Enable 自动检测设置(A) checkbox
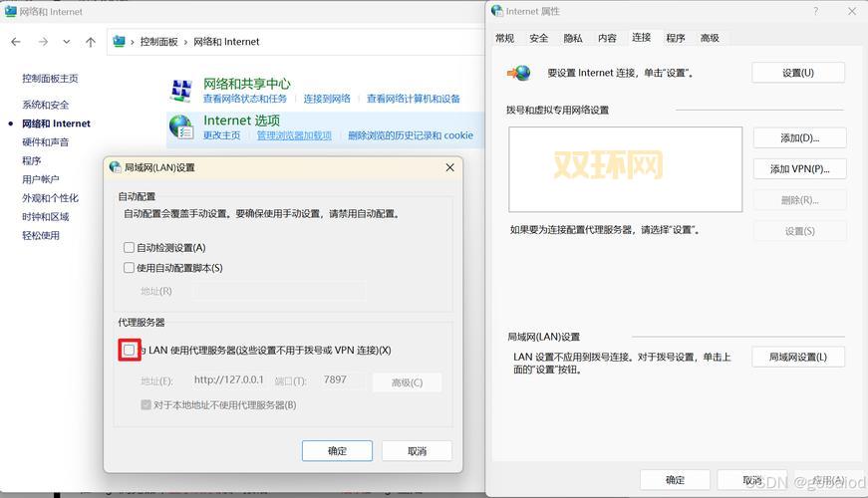The height and width of the screenshot is (498, 868). (129, 247)
